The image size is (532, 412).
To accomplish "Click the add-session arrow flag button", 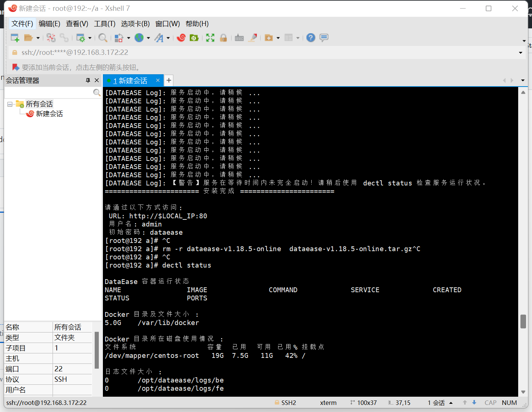I will 16,67.
